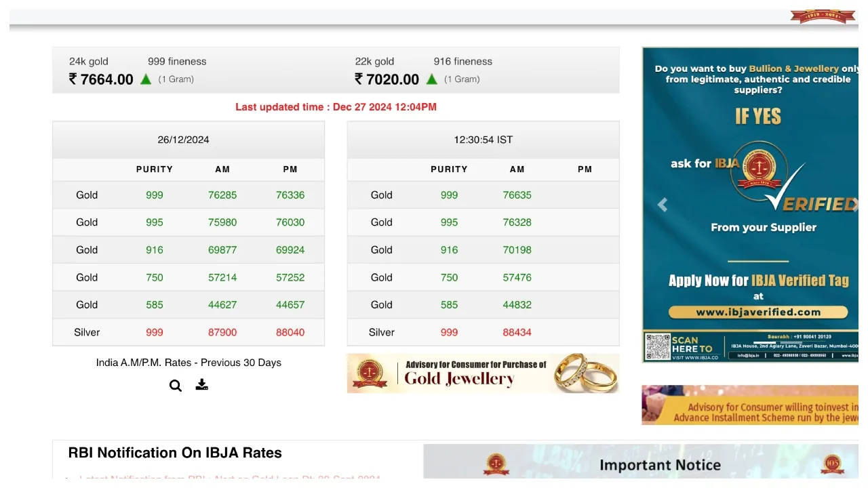The width and height of the screenshot is (868, 488).
Task: Click the 12:30:54 IST table header
Action: coord(484,140)
